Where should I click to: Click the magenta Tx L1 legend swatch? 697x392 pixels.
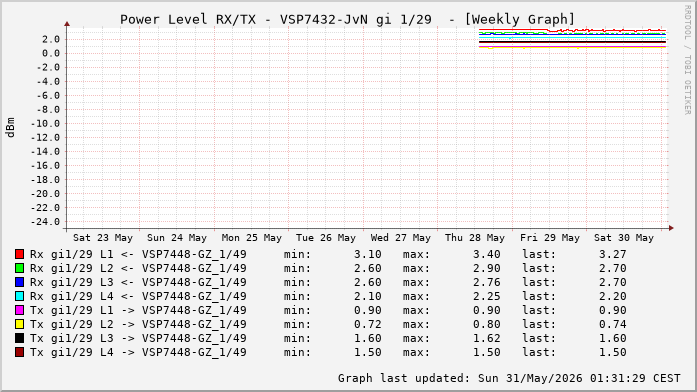[x=19, y=310]
